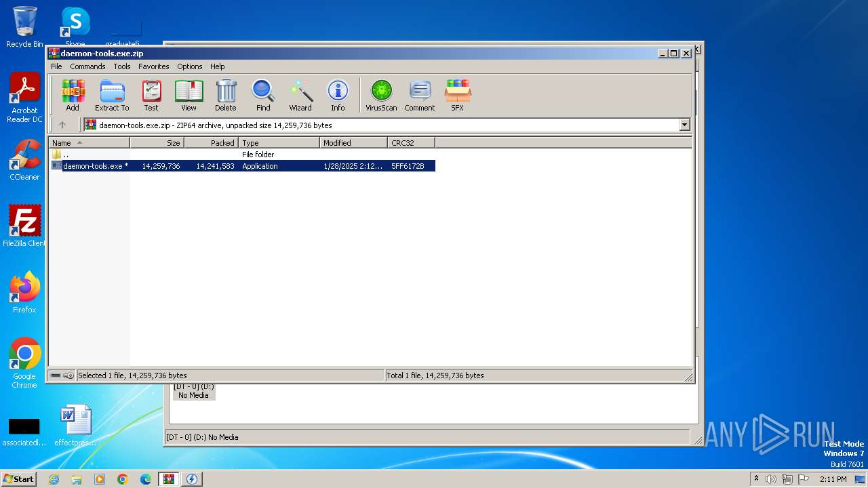
Task: Open the archive Comment tool
Action: point(420,95)
